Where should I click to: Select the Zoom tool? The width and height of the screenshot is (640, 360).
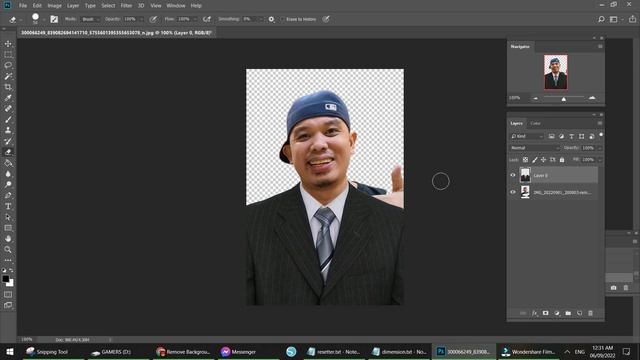8,249
